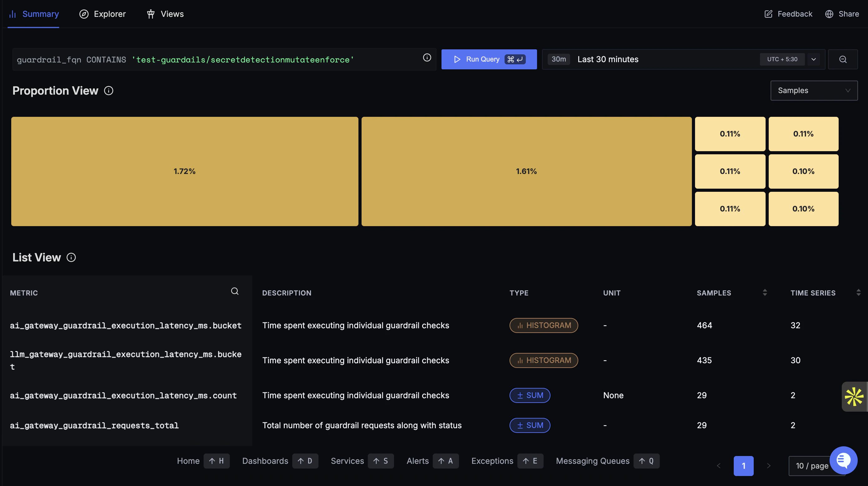The height and width of the screenshot is (486, 868).
Task: Click the None unit value
Action: [613, 395]
